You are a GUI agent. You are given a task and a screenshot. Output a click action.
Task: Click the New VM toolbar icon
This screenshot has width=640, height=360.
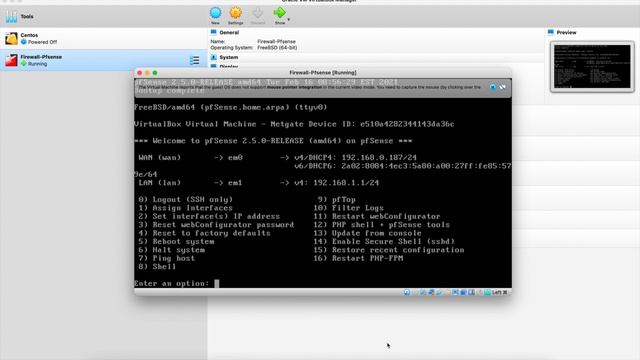pyautogui.click(x=216, y=13)
